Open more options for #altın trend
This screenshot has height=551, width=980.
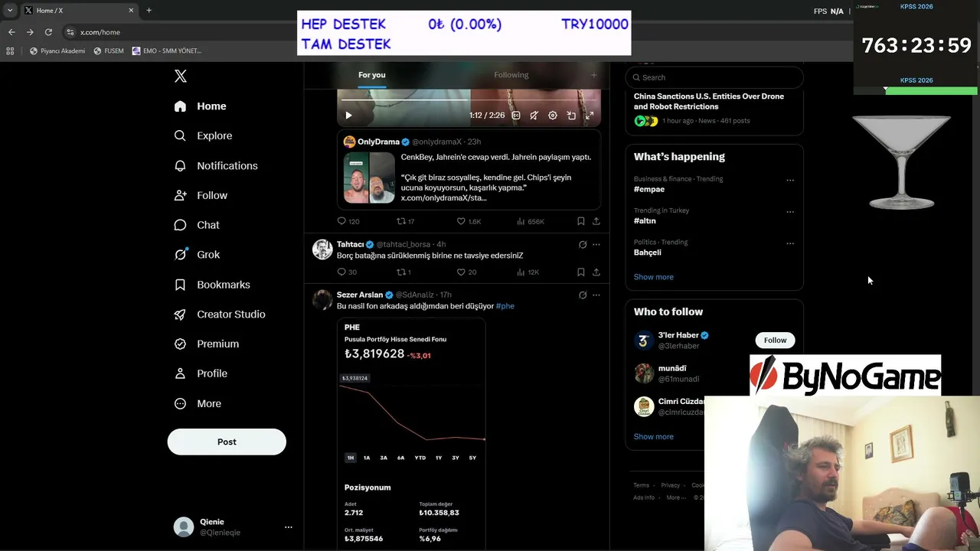point(790,212)
